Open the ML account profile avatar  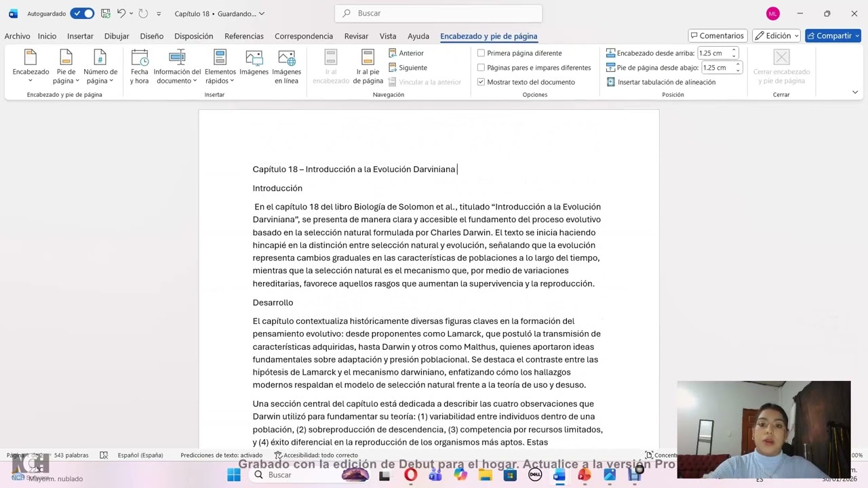(x=772, y=14)
